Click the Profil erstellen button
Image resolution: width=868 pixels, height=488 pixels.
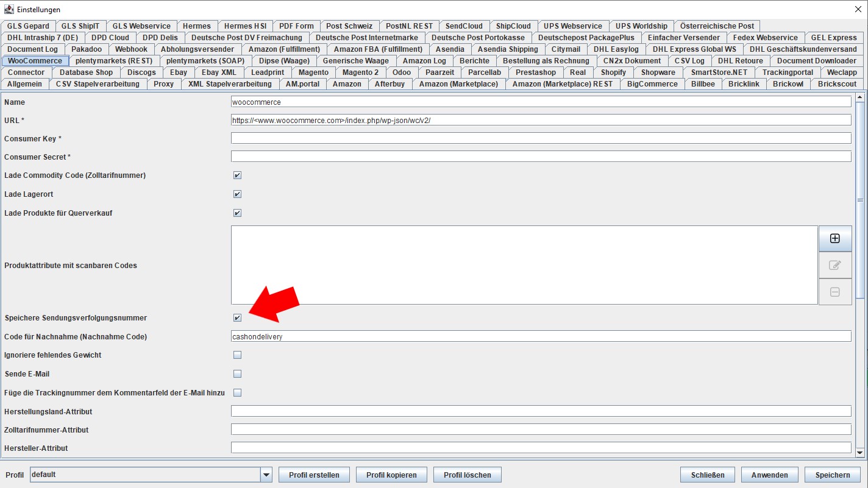point(314,475)
